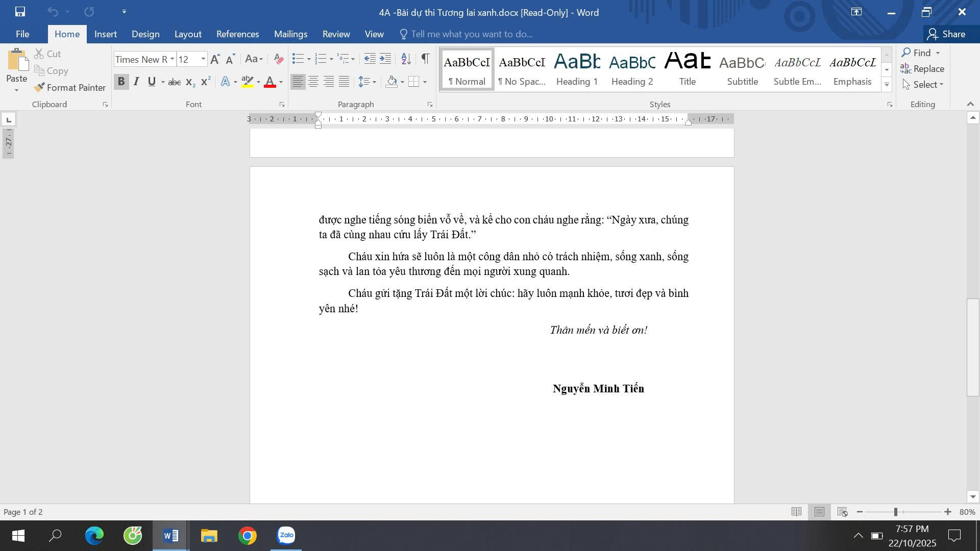Decrease paragraph indent
The height and width of the screenshot is (551, 980).
tap(370, 59)
